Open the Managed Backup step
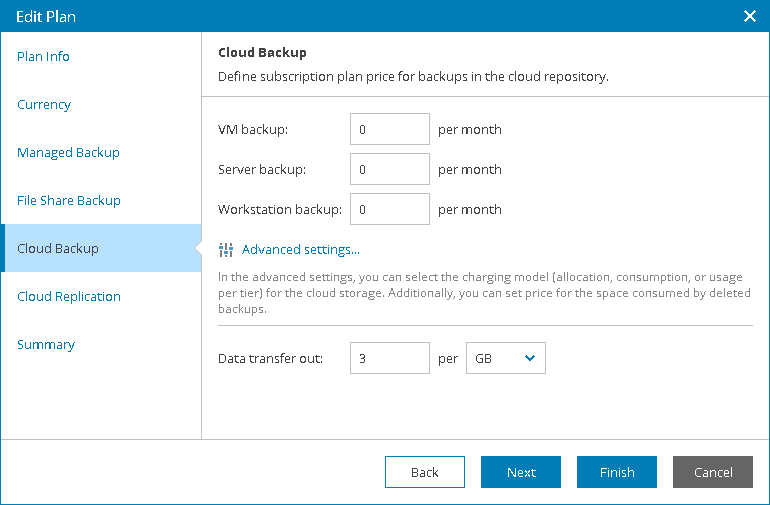The height and width of the screenshot is (505, 770). tap(68, 152)
